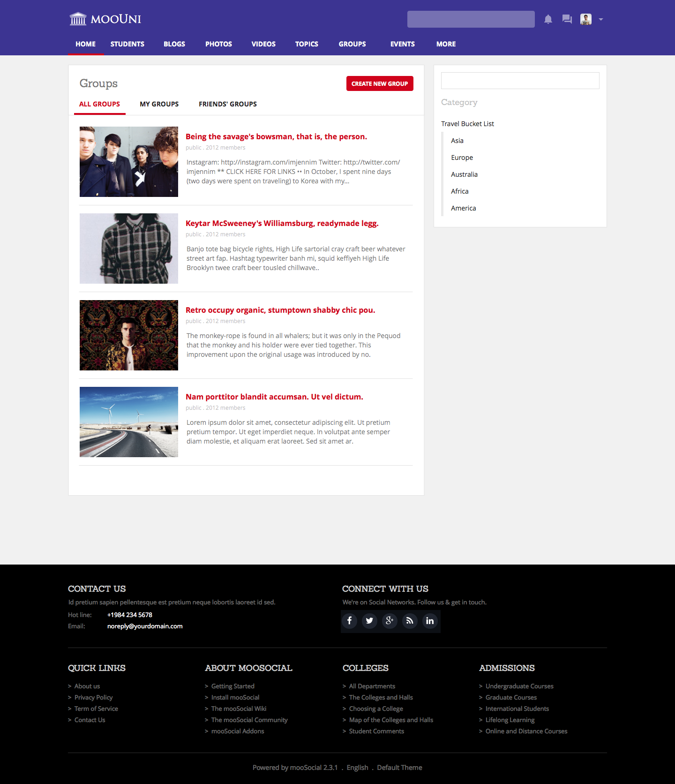This screenshot has width=675, height=784.
Task: Click the four-people band group thumbnail
Action: click(129, 162)
